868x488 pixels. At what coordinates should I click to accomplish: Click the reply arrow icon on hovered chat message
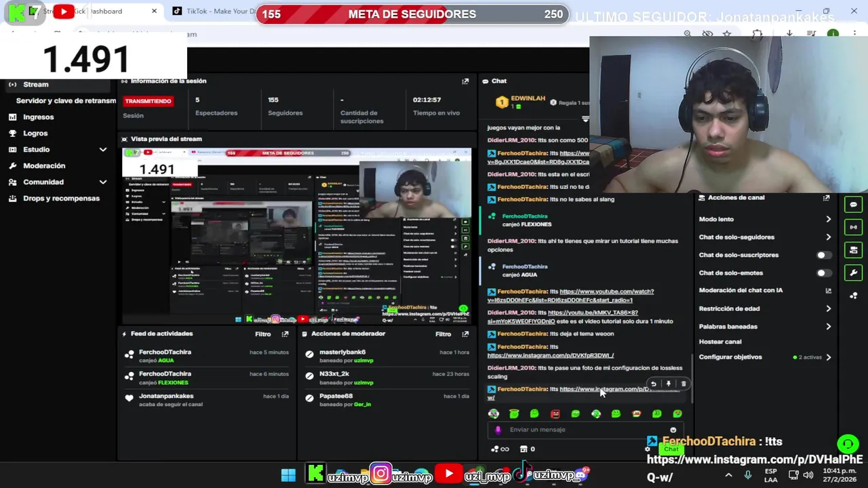(653, 384)
